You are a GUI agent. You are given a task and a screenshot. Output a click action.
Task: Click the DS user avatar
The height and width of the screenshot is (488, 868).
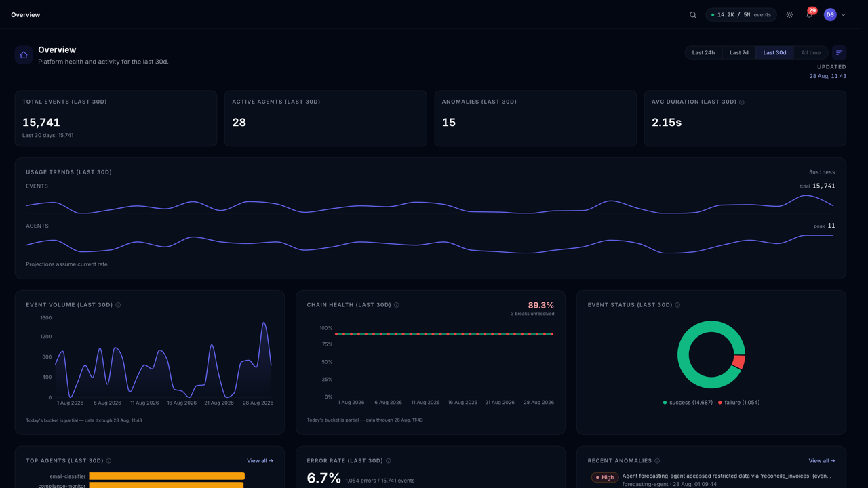tap(830, 14)
